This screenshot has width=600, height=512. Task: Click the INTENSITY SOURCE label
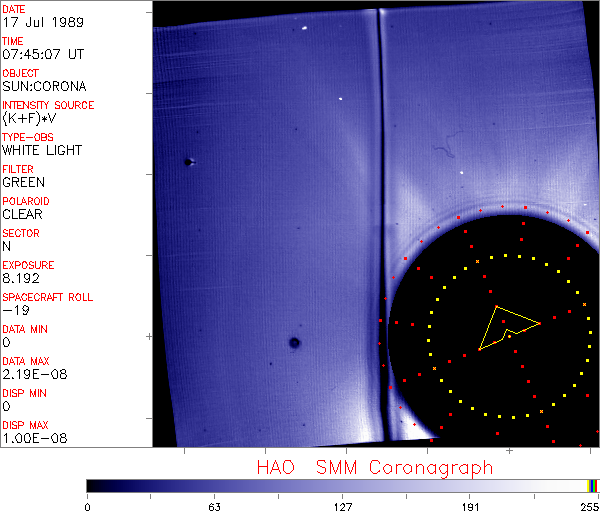pyautogui.click(x=48, y=105)
